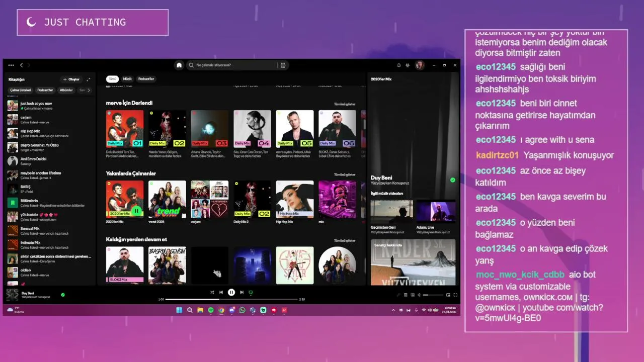This screenshot has height=362, width=644.
Task: Toggle shuffle playback
Action: coord(212,292)
